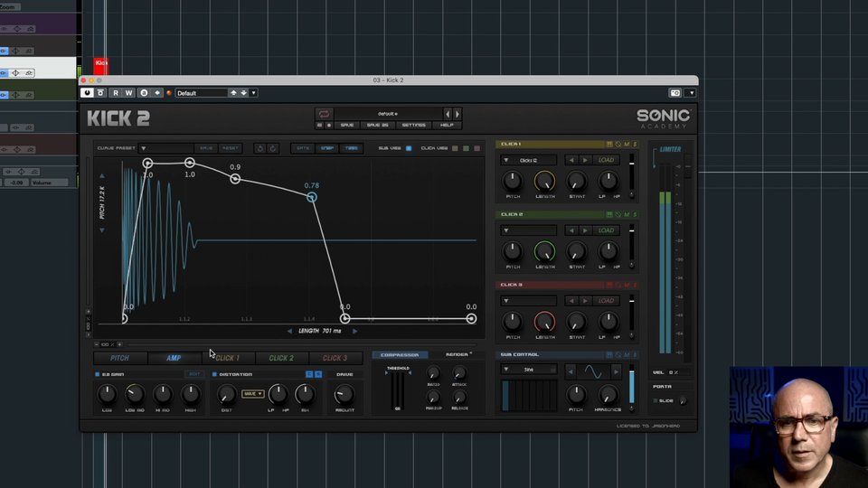Click the Click 1 LOAD button
This screenshot has width=868, height=488.
click(x=606, y=160)
